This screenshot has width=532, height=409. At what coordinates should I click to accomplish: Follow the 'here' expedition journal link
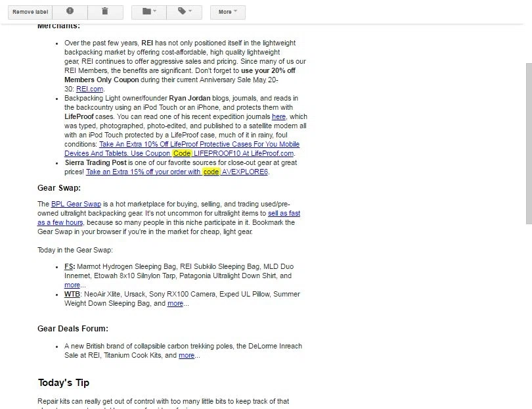coord(278,116)
